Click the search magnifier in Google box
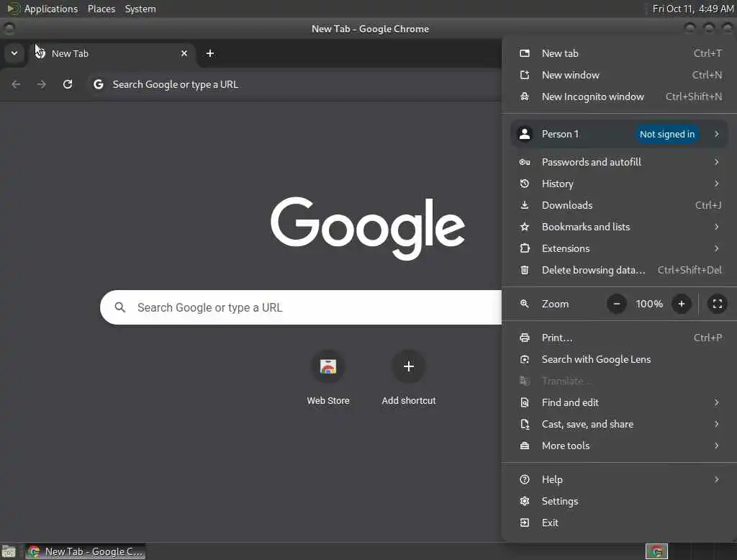Viewport: 737px width, 560px height. click(x=120, y=307)
